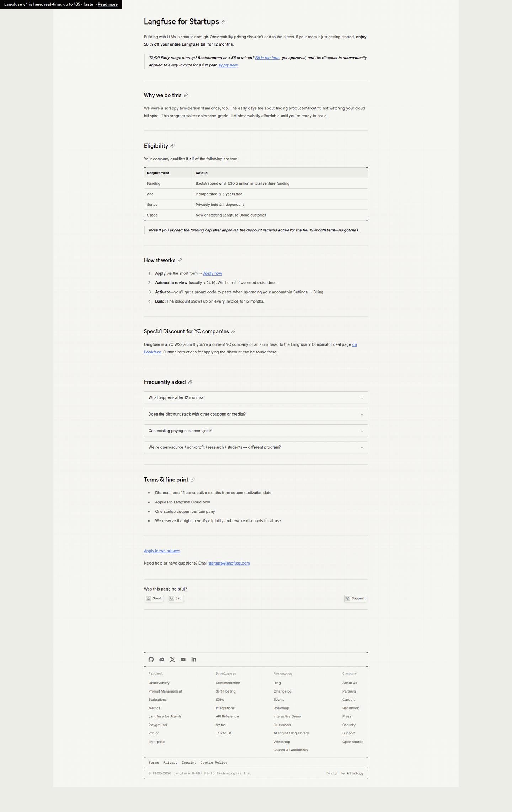Open API Reference footer link

(x=227, y=716)
